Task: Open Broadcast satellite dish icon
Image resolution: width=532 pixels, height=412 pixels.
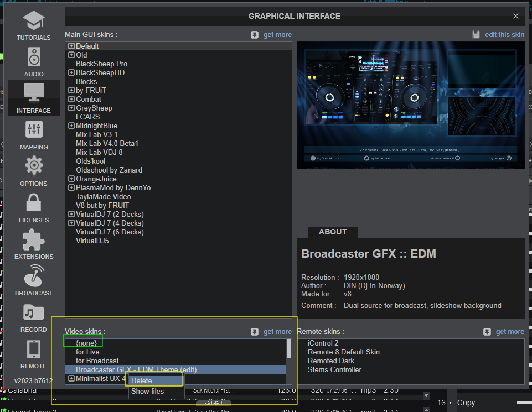Action: pos(34,275)
